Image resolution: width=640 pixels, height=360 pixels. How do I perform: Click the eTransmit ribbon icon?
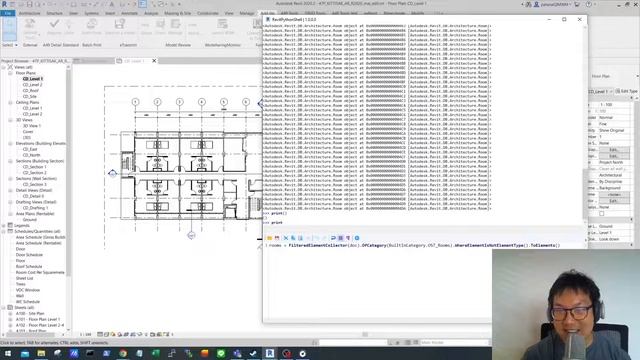pos(120,27)
